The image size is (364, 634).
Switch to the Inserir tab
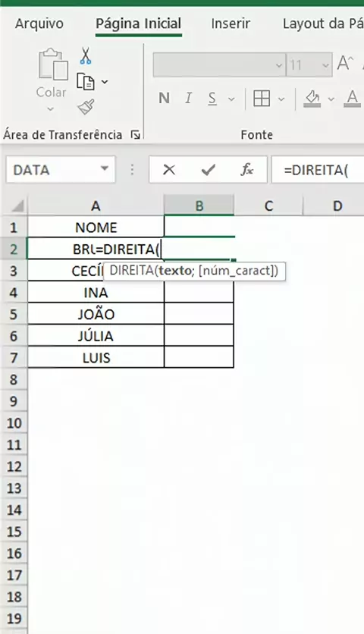point(231,24)
